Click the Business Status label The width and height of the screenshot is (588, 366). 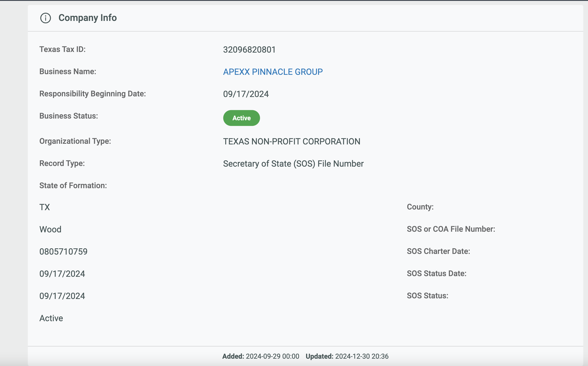click(x=69, y=116)
